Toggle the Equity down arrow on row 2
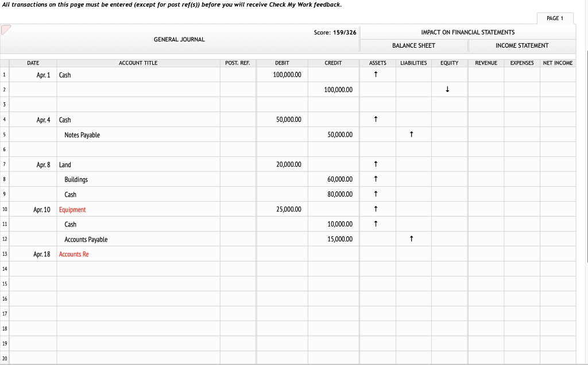588x365 pixels. 447,90
